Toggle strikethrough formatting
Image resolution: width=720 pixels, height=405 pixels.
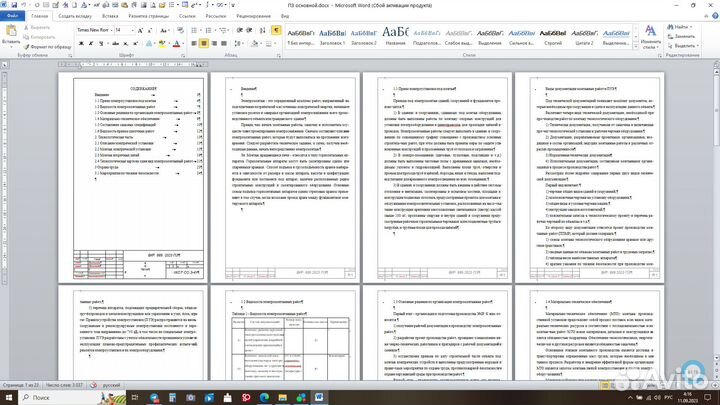115,44
